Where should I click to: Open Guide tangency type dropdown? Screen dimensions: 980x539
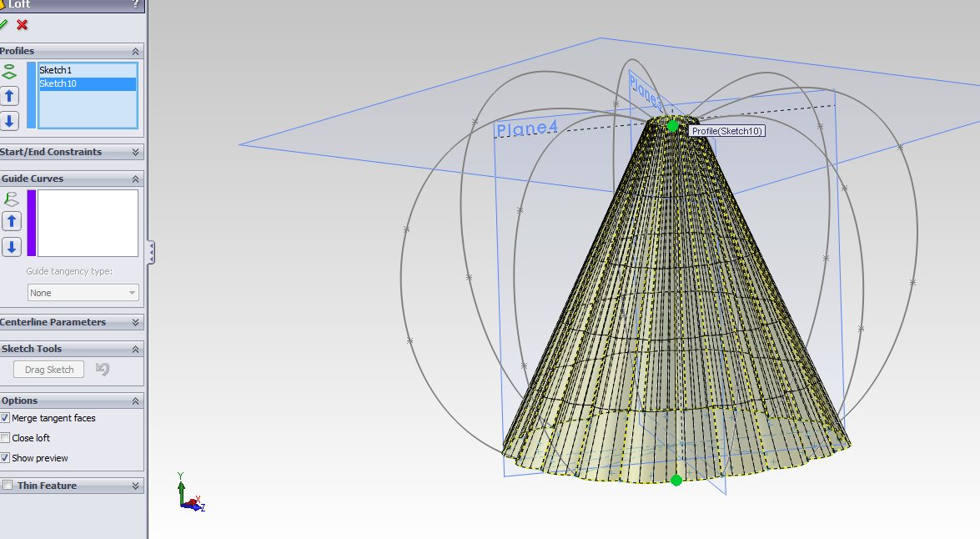click(x=83, y=293)
